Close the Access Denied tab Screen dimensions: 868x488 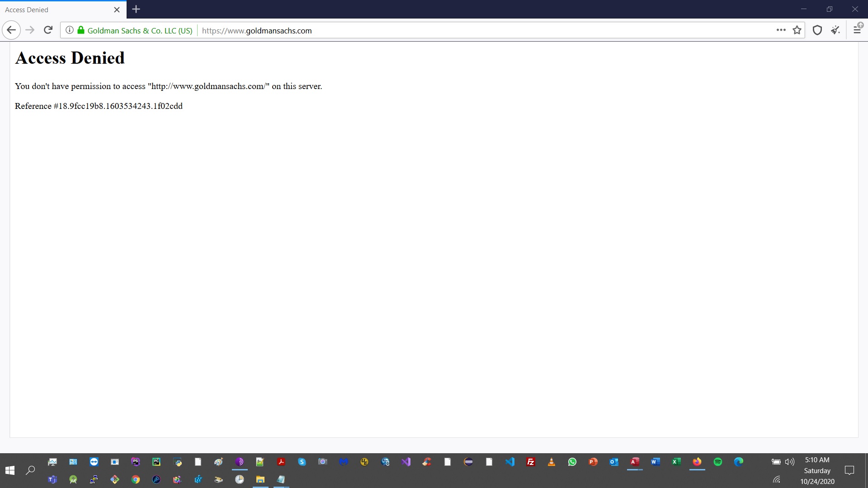[117, 9]
